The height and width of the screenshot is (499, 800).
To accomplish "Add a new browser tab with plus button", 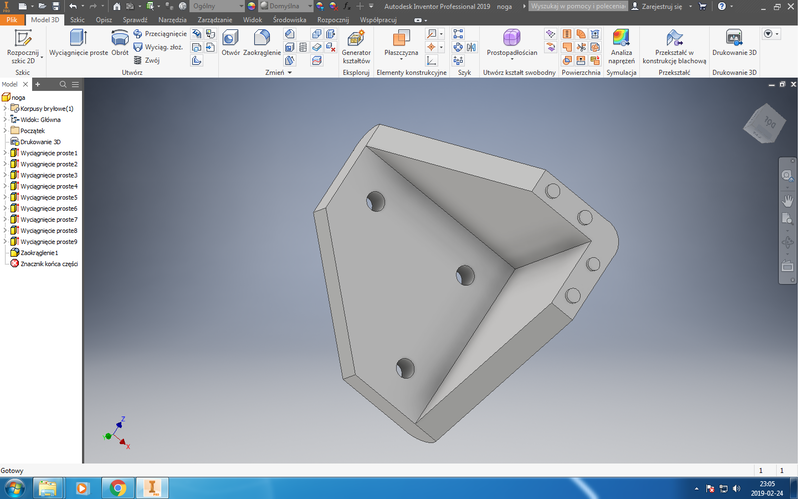I will [x=38, y=84].
